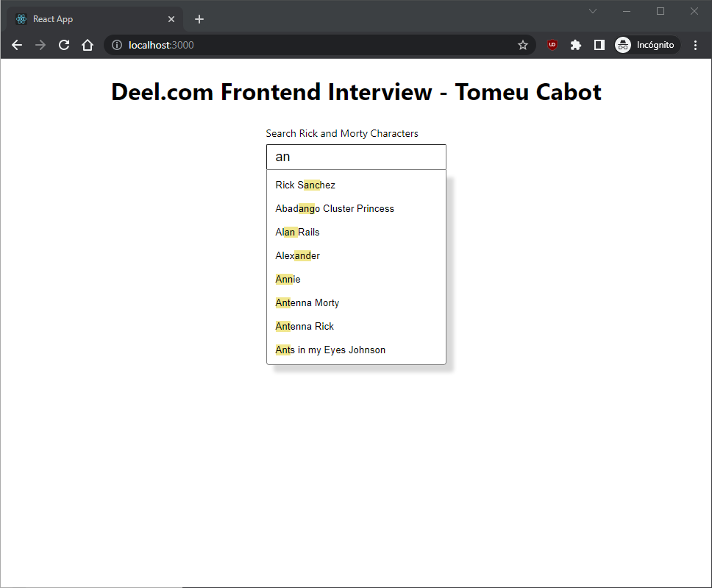Click the Search Rick and Morty Characters label
This screenshot has width=712, height=588.
tap(342, 134)
